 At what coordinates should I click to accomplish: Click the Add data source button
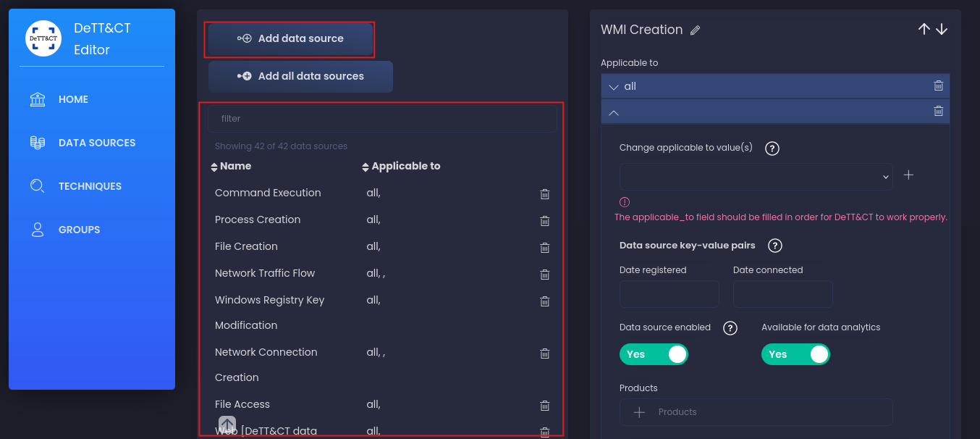290,39
